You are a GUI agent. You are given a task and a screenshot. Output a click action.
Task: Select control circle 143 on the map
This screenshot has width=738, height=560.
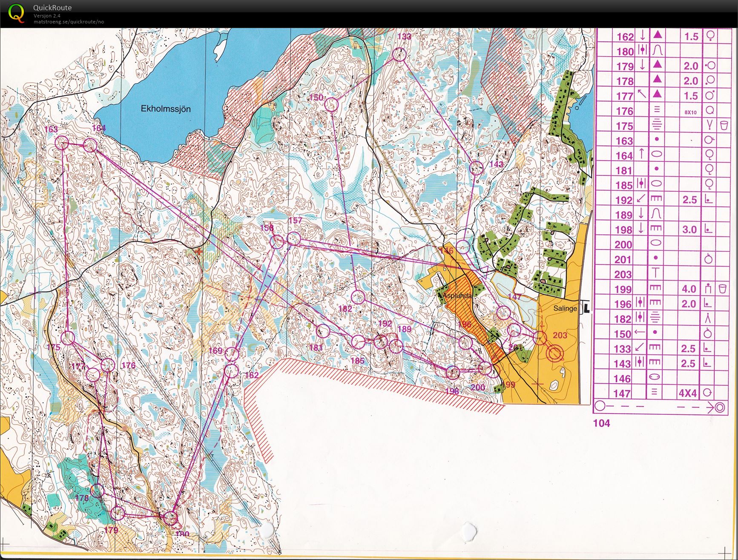click(477, 168)
